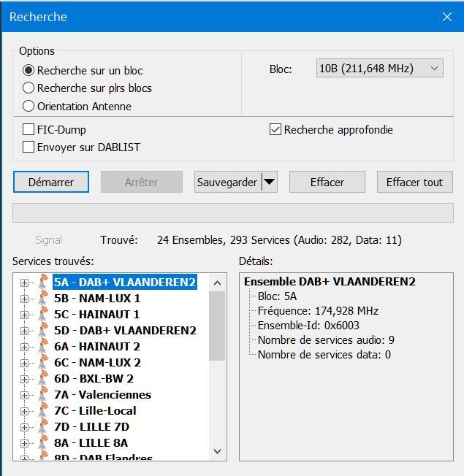The width and height of the screenshot is (464, 476).
Task: Expand the 7A - Valenciennes node
Action: click(24, 395)
